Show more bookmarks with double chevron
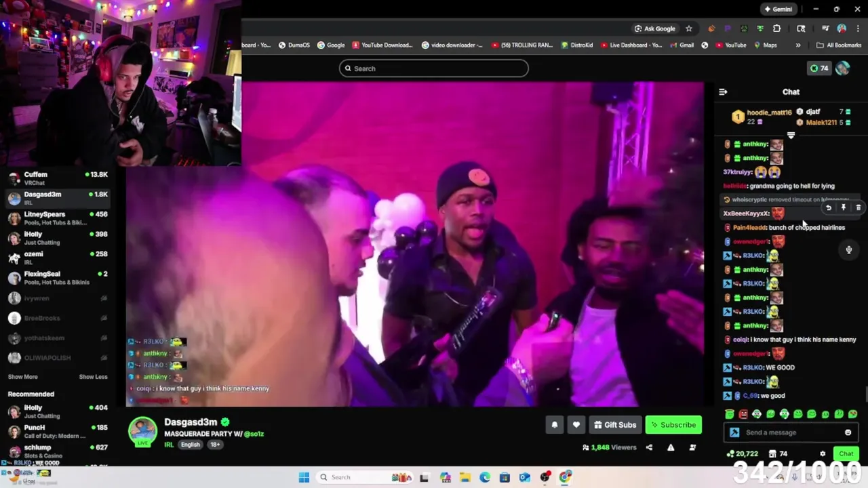 coord(797,45)
